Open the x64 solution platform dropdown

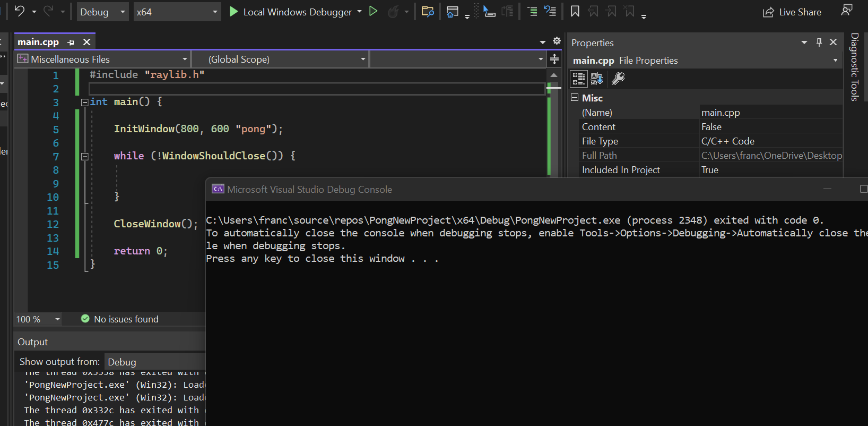coord(177,12)
